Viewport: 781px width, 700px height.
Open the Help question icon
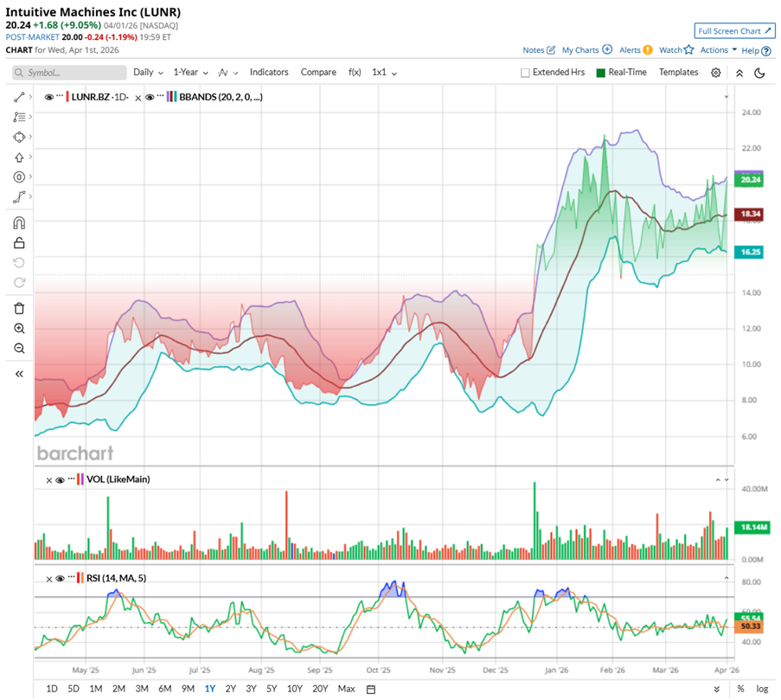coord(766,51)
